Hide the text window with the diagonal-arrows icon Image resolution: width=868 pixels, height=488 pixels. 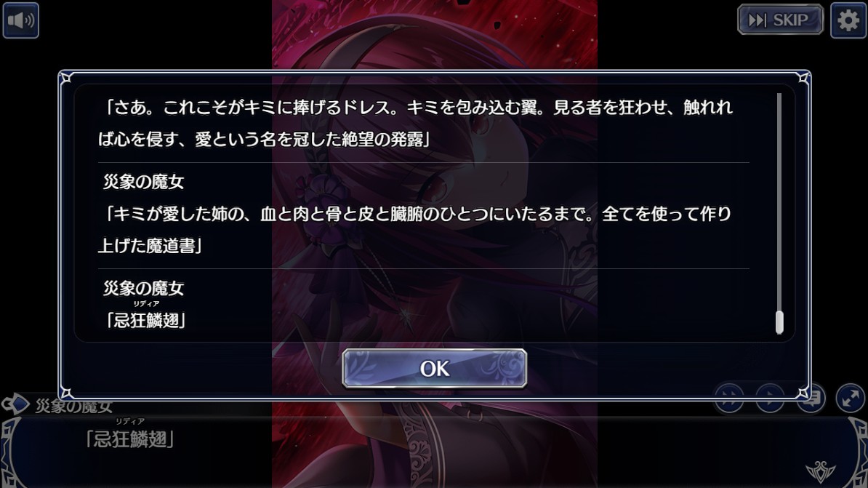click(x=851, y=398)
